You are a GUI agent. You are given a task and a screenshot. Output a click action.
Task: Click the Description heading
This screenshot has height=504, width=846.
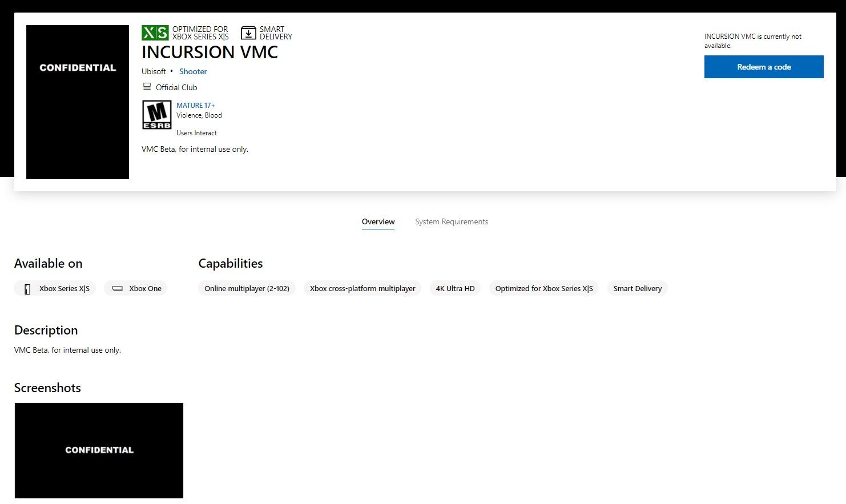click(x=46, y=330)
